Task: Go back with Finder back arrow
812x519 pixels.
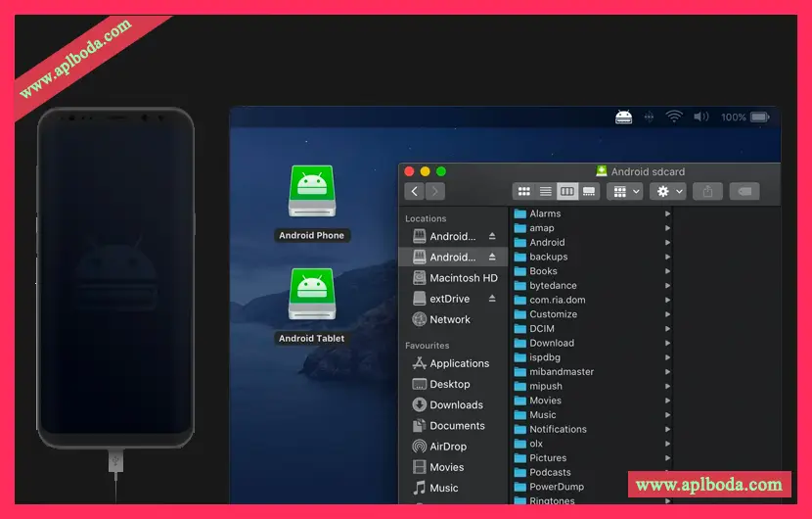Action: tap(414, 191)
